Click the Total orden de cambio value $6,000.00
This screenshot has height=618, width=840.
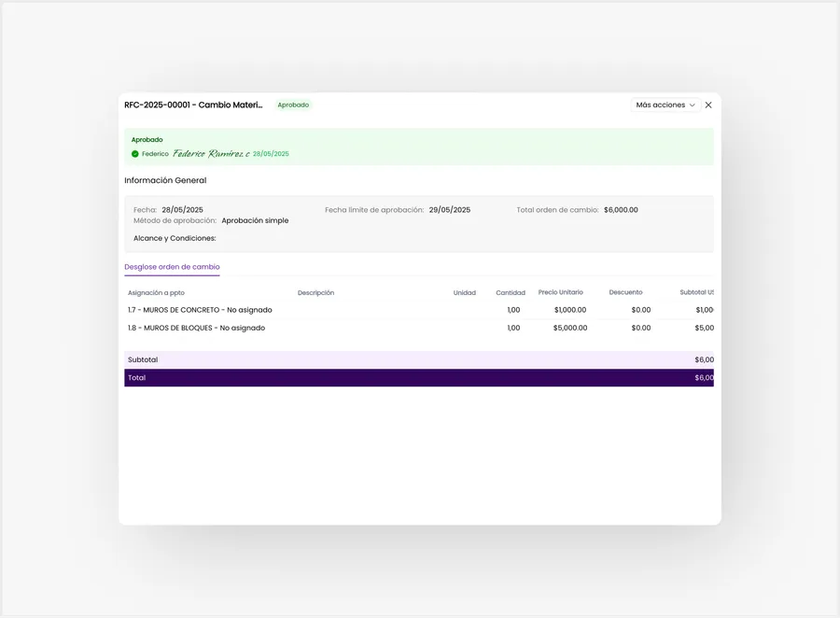pos(621,210)
